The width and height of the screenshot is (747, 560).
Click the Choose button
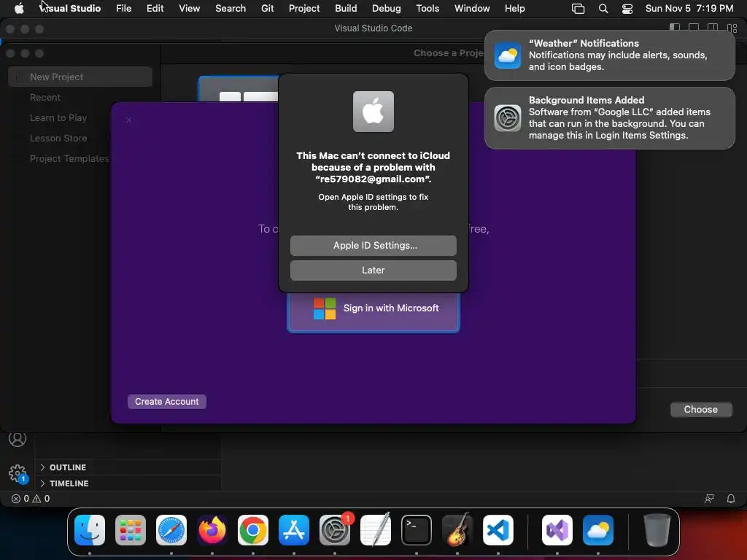click(700, 410)
